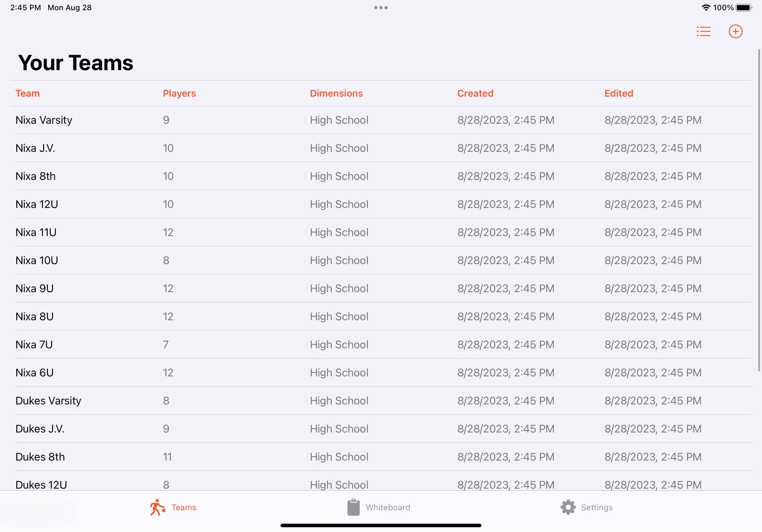Select the Nixa 11U team
The height and width of the screenshot is (532, 762).
click(x=381, y=232)
